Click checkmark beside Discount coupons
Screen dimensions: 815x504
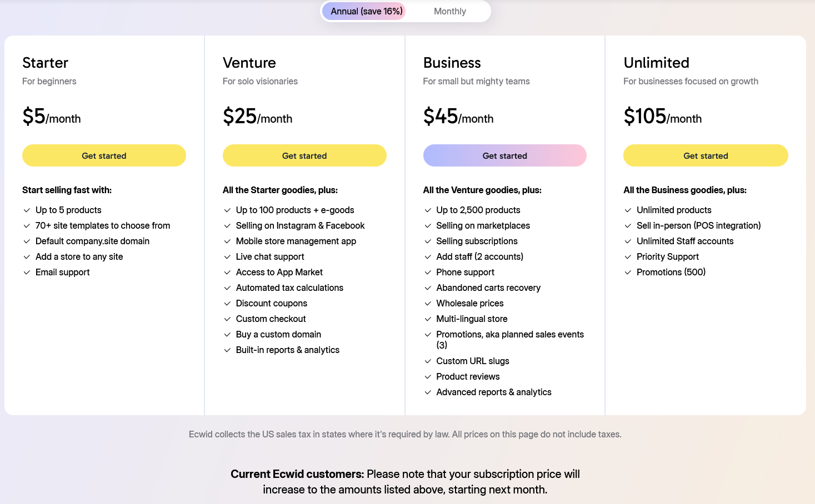click(x=227, y=304)
